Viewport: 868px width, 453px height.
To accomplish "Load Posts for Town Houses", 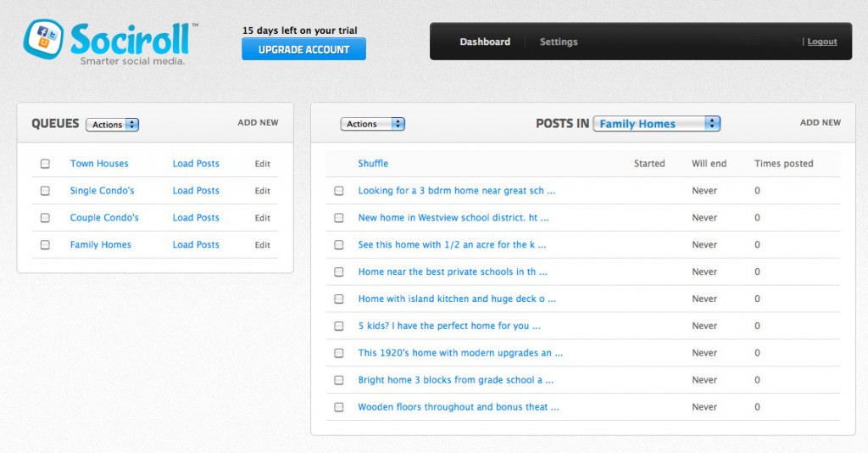I will coord(196,164).
